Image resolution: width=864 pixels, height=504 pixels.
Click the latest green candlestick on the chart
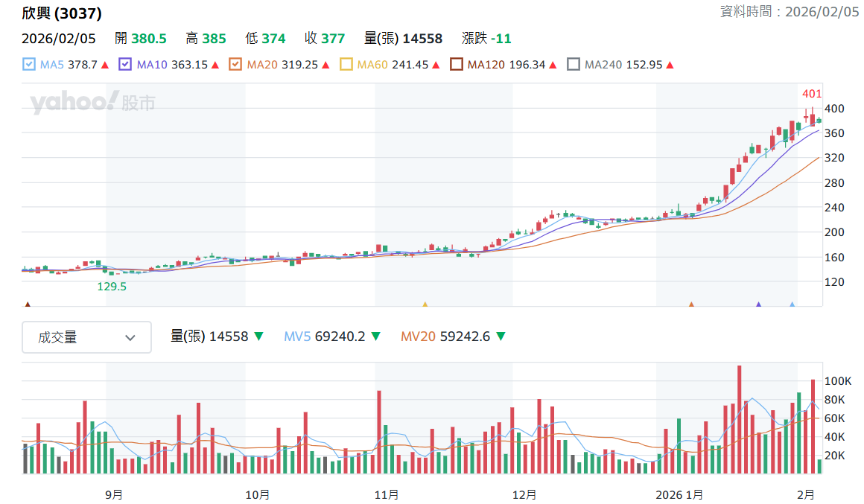point(819,120)
